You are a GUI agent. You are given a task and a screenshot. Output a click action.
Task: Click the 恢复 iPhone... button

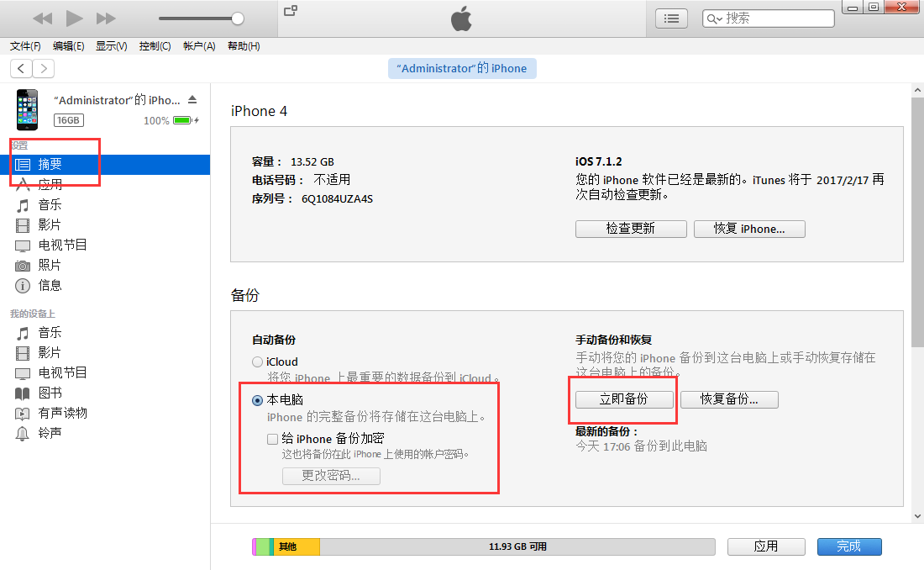tap(749, 229)
